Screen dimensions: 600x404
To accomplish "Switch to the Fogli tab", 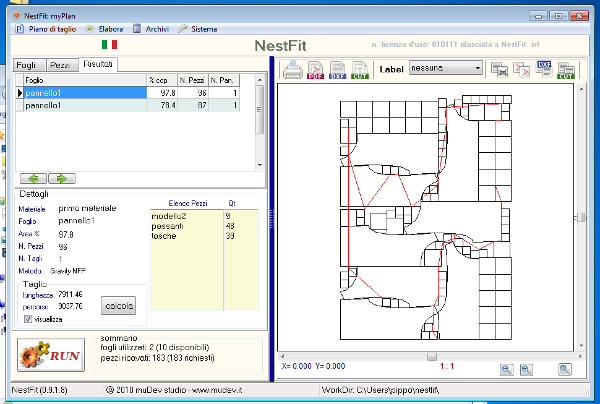I will coord(29,65).
